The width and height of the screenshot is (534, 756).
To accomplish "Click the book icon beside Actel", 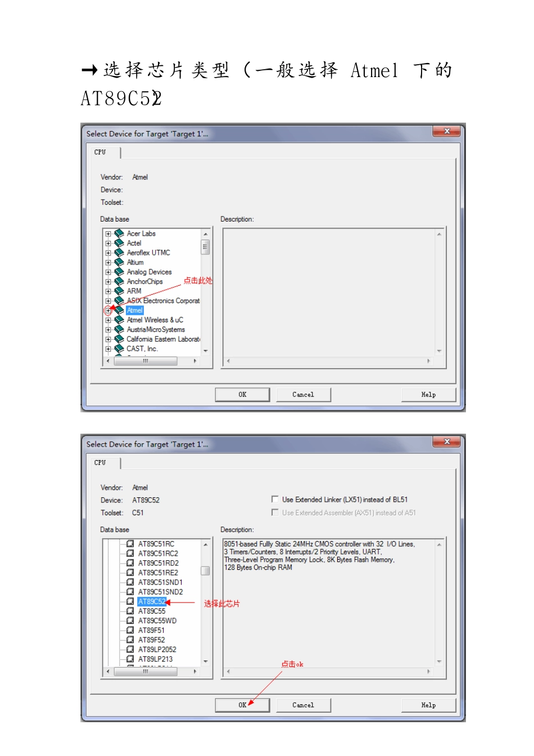I will coord(119,243).
